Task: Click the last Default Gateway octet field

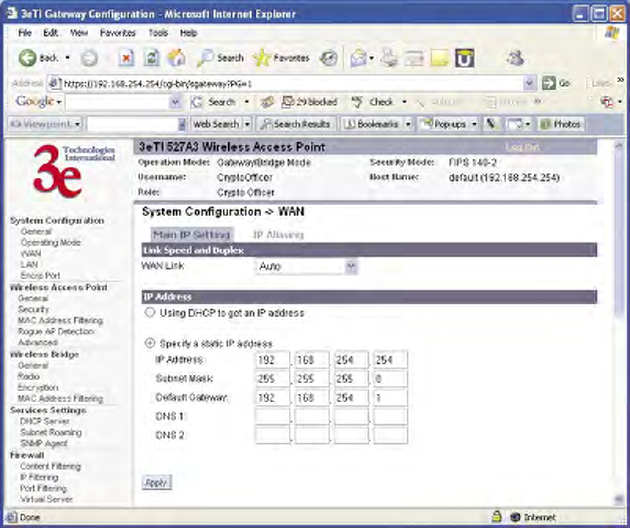Action: click(390, 397)
